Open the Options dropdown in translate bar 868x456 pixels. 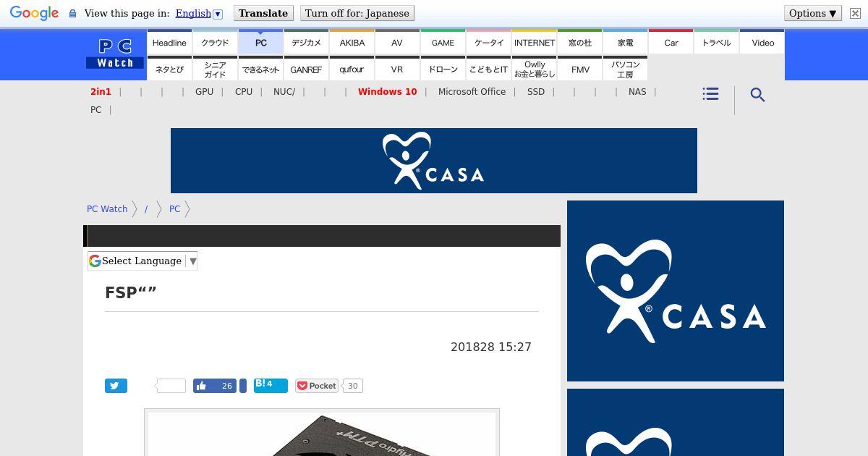pos(813,13)
